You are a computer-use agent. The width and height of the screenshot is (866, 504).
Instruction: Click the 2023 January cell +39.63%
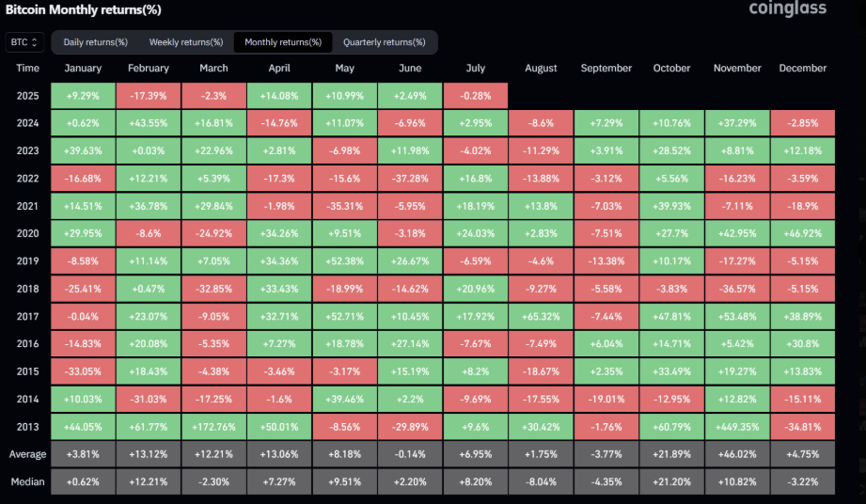(x=83, y=150)
